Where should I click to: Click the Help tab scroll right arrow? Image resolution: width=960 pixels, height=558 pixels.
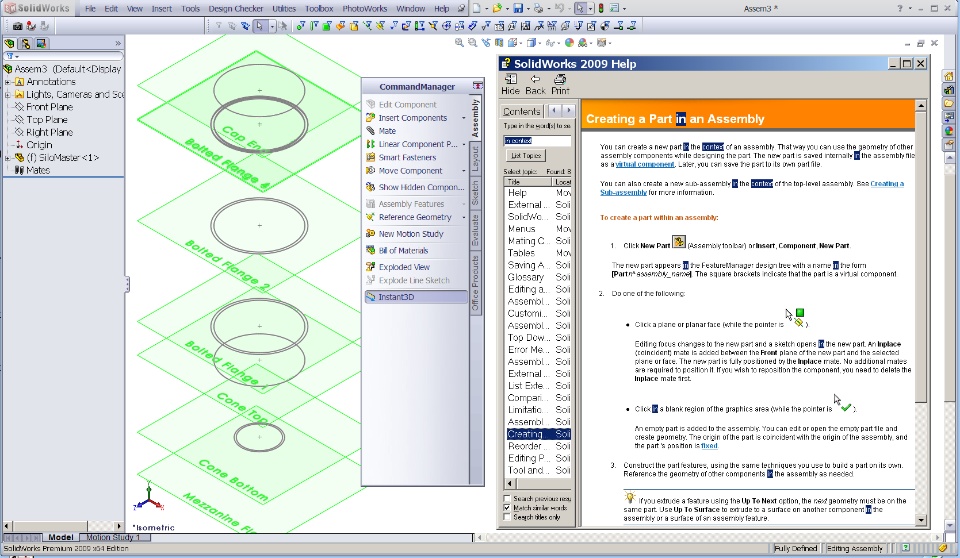click(x=568, y=110)
